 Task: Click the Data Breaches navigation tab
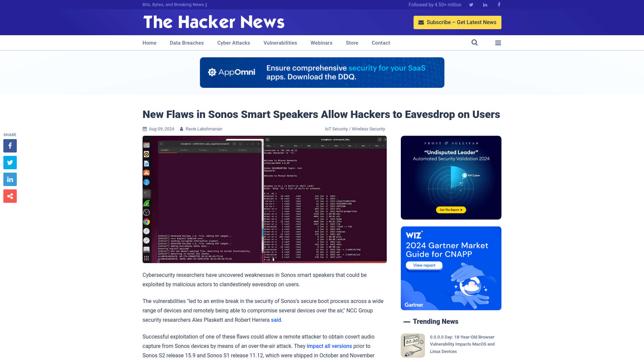click(x=186, y=43)
